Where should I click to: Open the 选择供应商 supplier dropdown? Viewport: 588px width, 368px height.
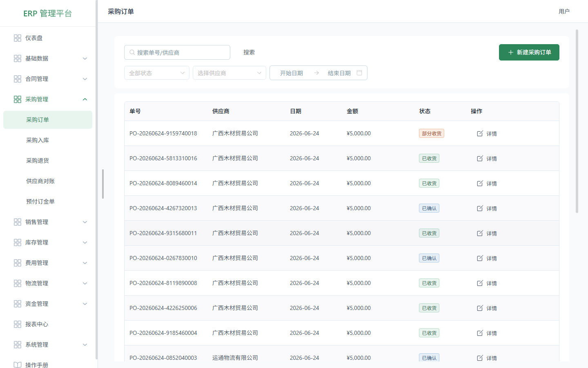[229, 73]
